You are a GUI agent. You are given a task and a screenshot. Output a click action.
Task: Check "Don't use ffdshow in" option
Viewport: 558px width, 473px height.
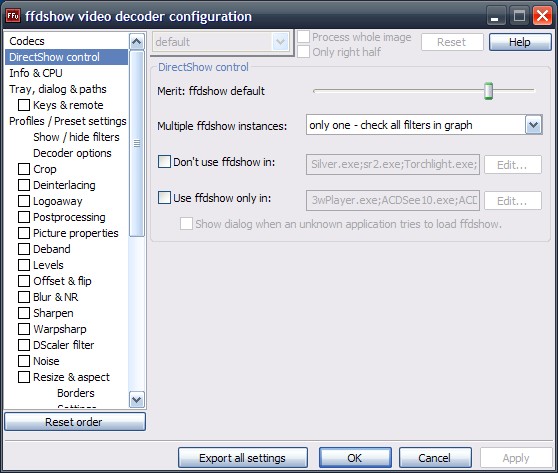click(164, 162)
